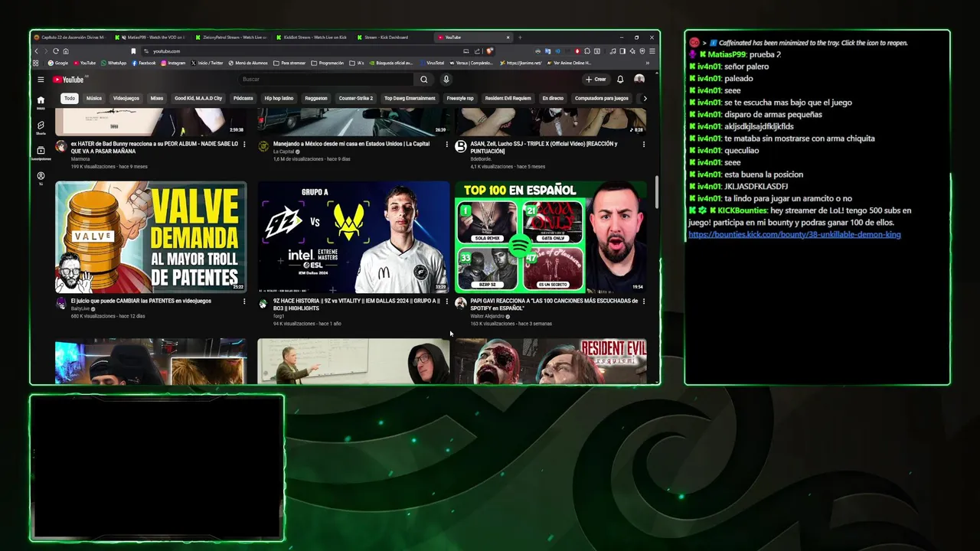
Task: Open the YouTube account avatar menu
Action: (x=639, y=80)
